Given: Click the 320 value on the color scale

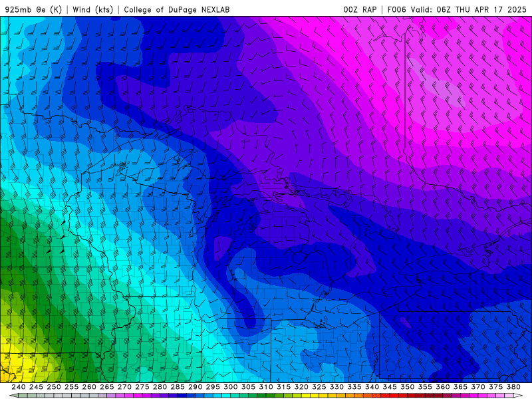Looking at the screenshot, I should (301, 387).
